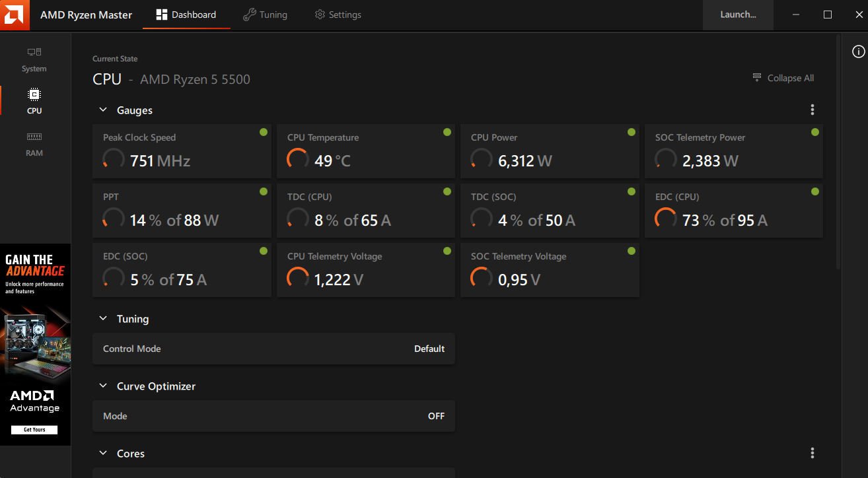868x478 pixels.
Task: Toggle green status dot on CPU Power
Action: [632, 132]
